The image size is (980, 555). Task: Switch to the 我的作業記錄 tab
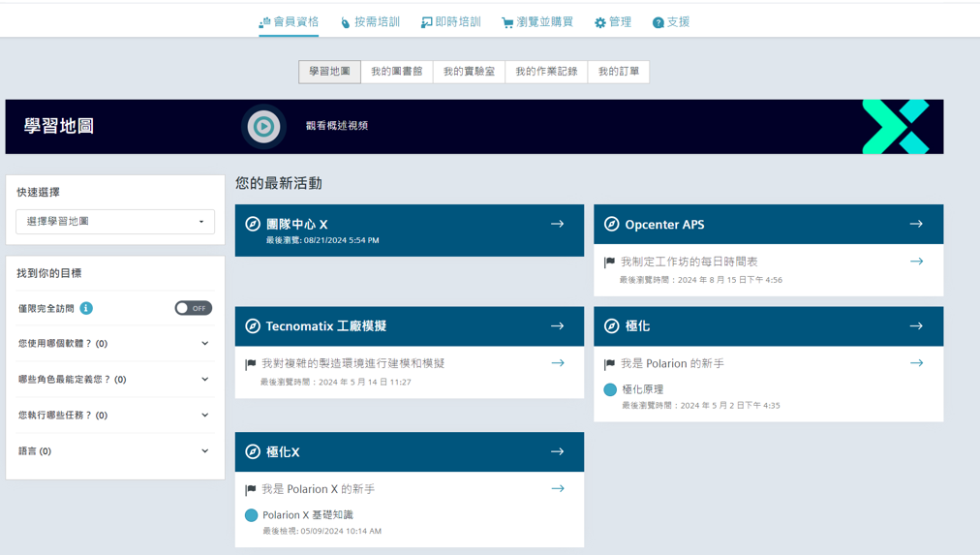(x=546, y=72)
